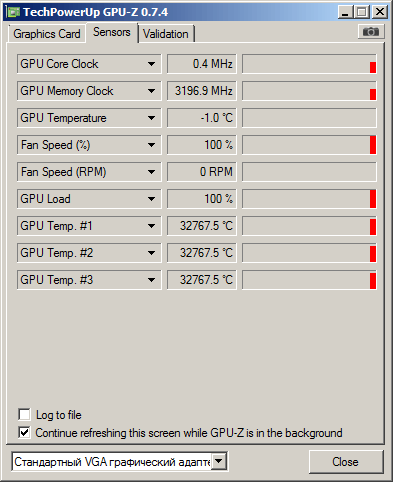393x482 pixels.
Task: Click the Close button
Action: pos(345,462)
